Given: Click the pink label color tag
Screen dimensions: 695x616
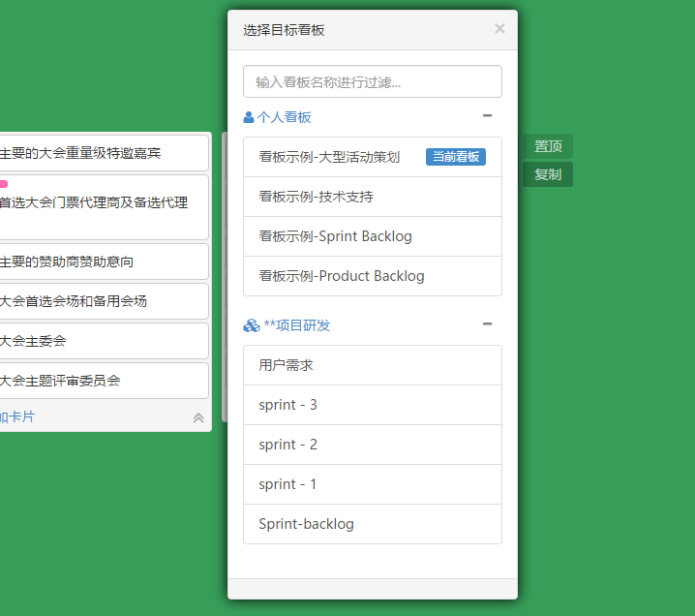Looking at the screenshot, I should click(x=3, y=184).
